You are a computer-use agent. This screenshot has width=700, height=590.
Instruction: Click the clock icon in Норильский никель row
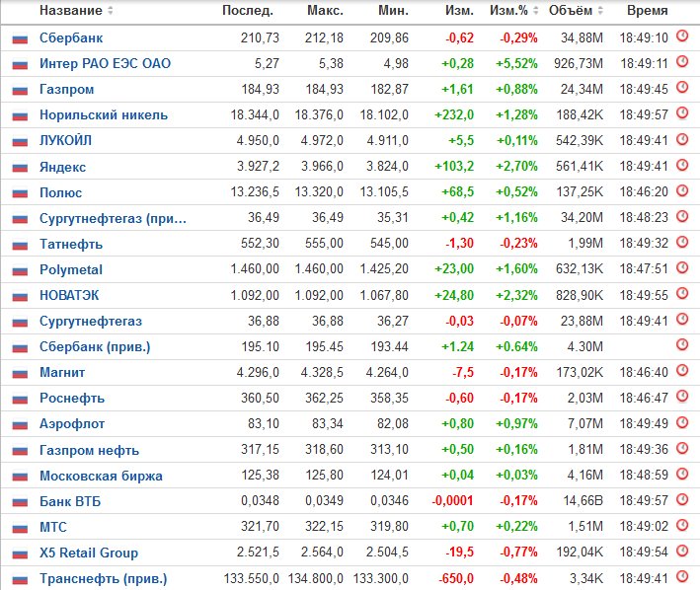pos(682,112)
